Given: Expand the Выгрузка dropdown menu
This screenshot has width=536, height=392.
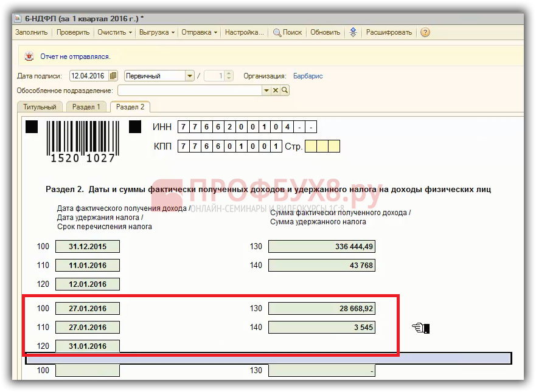Looking at the screenshot, I should tap(157, 32).
